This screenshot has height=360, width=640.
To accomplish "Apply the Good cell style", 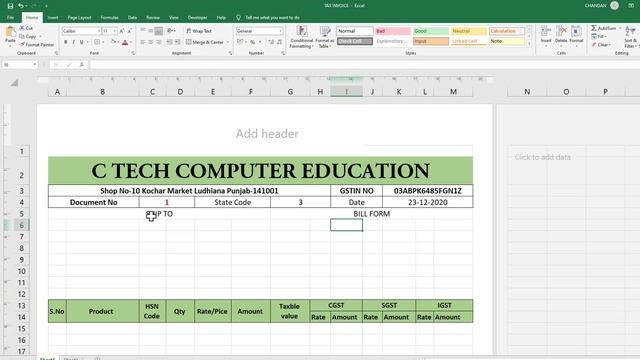I will 430,31.
